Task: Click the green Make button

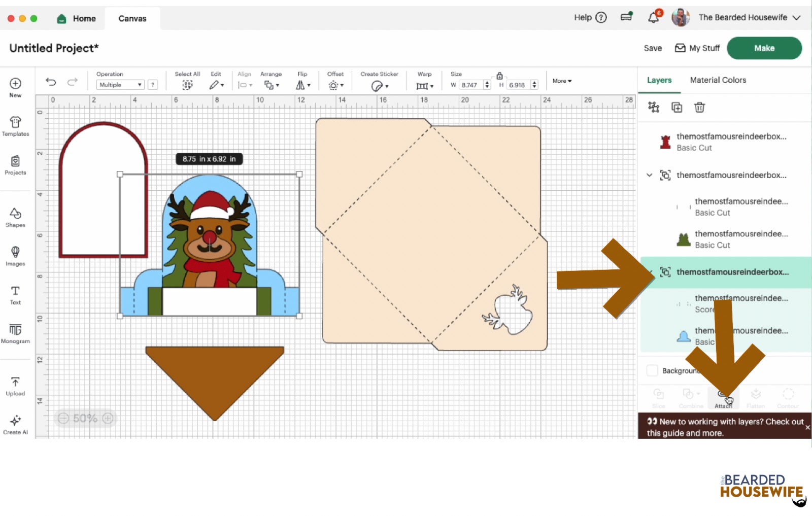Action: tap(764, 48)
